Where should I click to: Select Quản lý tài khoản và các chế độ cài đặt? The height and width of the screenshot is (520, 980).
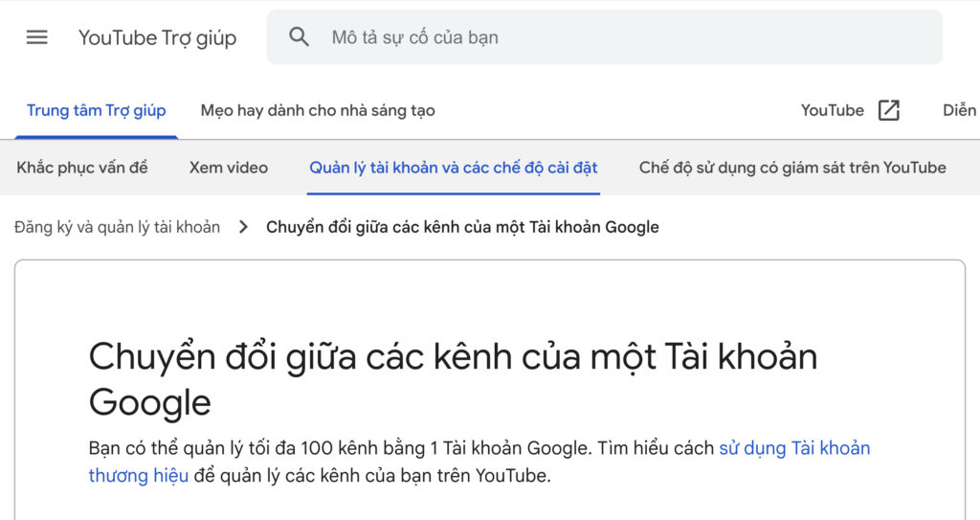[454, 168]
